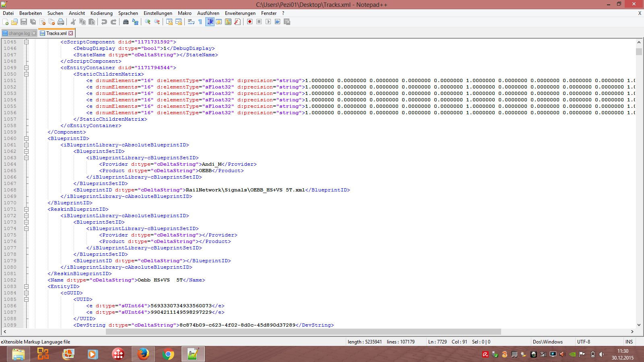The height and width of the screenshot is (362, 644).
Task: Collapse the StaticChildrenMatrix fold at line 1050
Action: point(26,74)
